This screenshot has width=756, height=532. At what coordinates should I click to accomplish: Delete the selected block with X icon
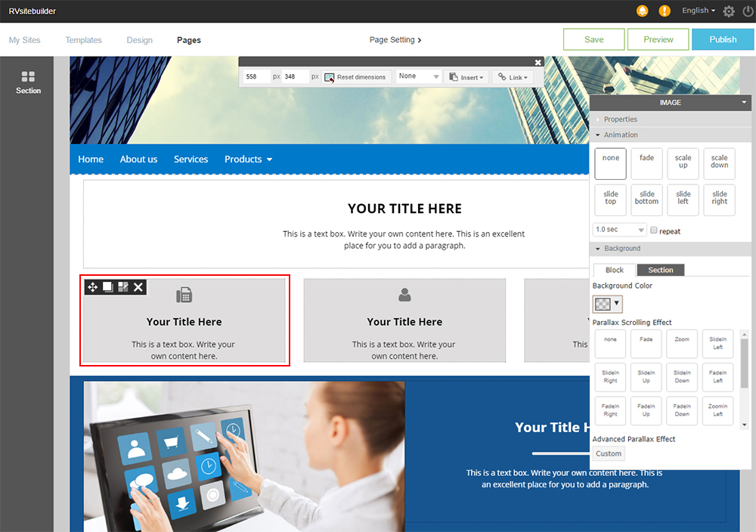pos(138,287)
